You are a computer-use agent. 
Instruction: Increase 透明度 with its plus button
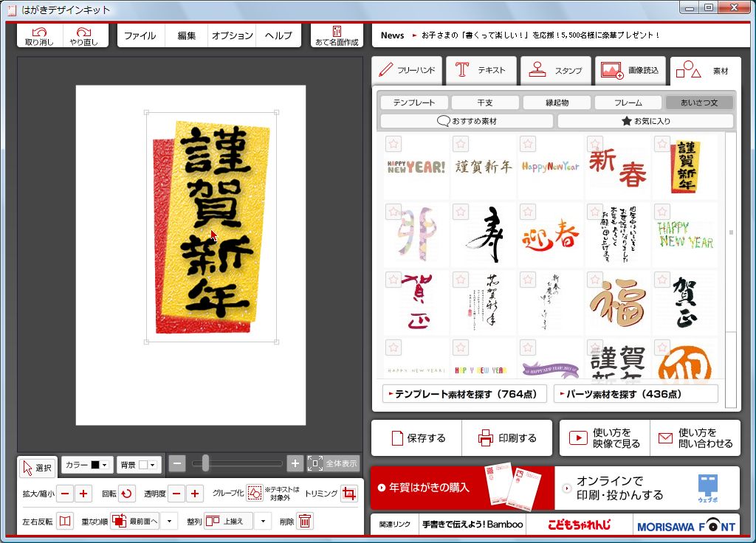[x=195, y=494]
